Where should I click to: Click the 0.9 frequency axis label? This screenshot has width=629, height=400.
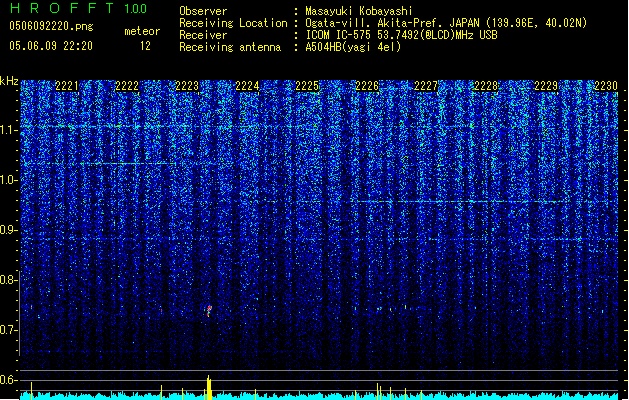click(x=8, y=230)
